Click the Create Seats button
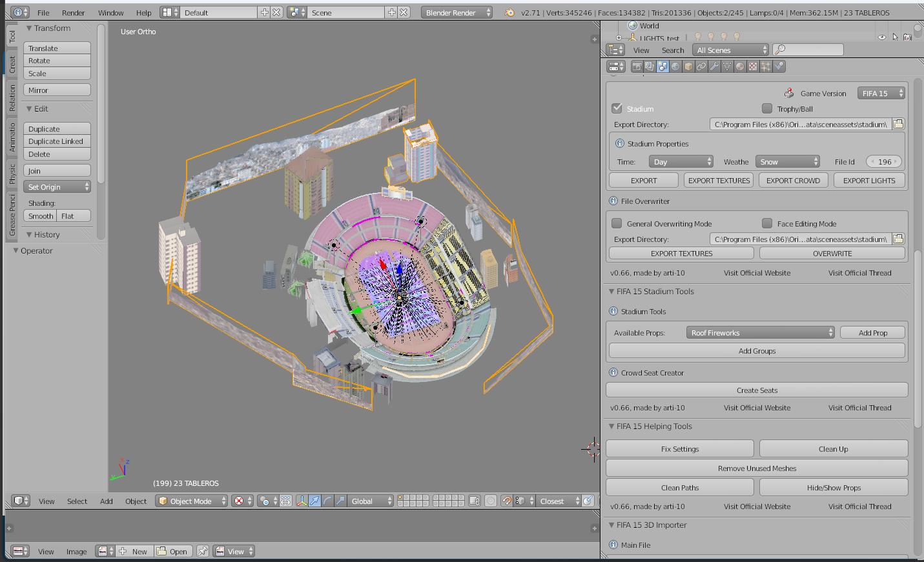The height and width of the screenshot is (562, 924). pyautogui.click(x=757, y=390)
